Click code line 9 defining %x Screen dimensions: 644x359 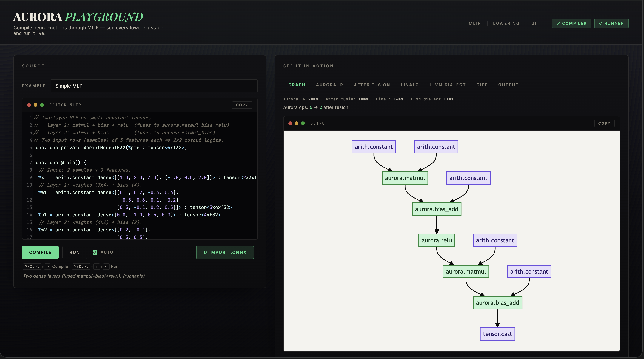pos(147,178)
